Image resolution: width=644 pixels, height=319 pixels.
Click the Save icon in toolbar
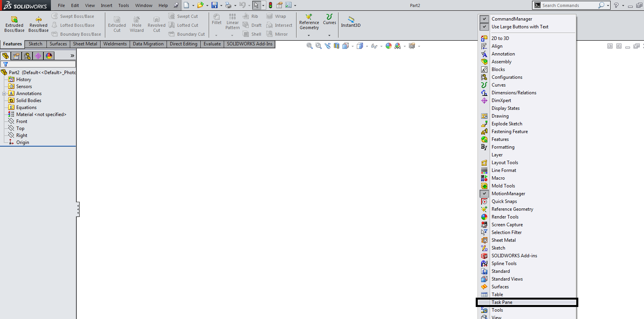click(214, 5)
